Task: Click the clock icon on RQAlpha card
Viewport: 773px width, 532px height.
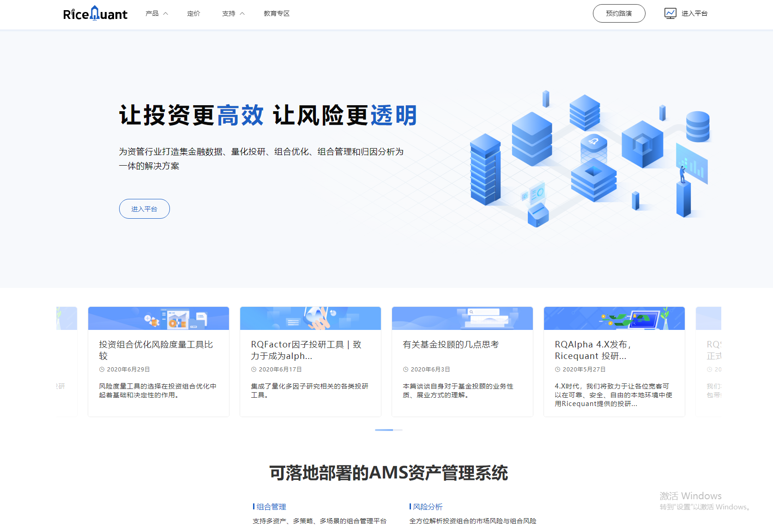Action: [557, 369]
